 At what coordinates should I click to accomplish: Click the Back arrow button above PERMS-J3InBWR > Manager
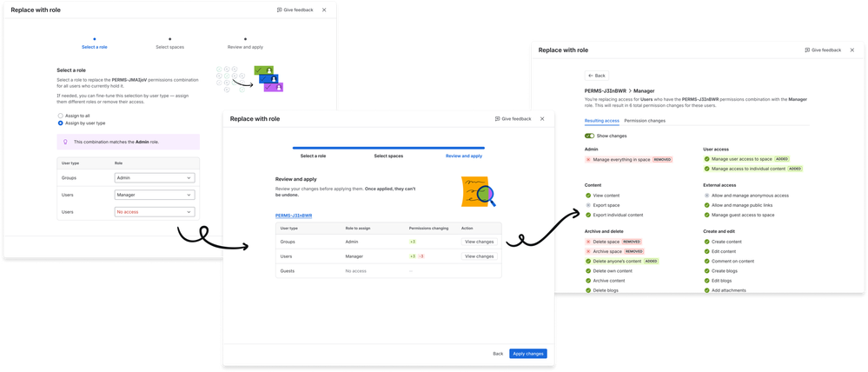[x=597, y=76]
